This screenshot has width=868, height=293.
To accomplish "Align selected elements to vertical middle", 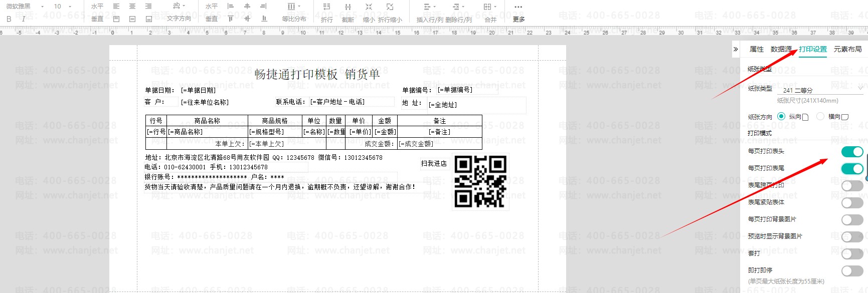I will (247, 19).
